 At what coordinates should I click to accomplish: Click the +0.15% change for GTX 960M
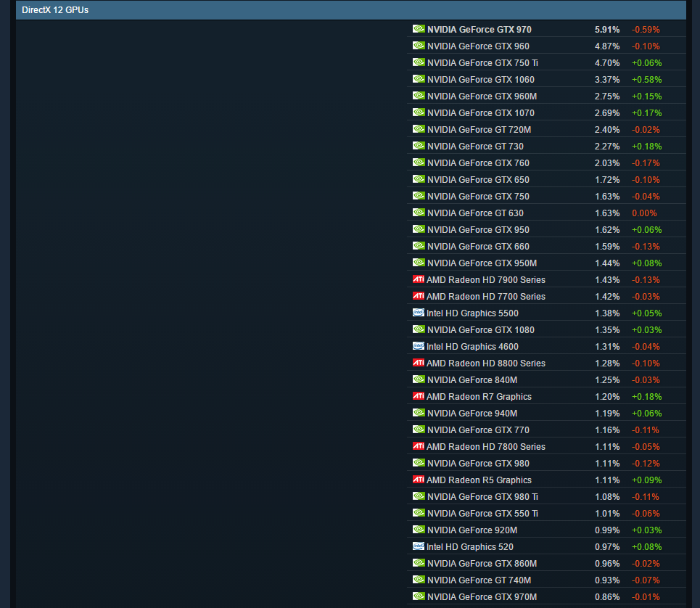tap(646, 96)
